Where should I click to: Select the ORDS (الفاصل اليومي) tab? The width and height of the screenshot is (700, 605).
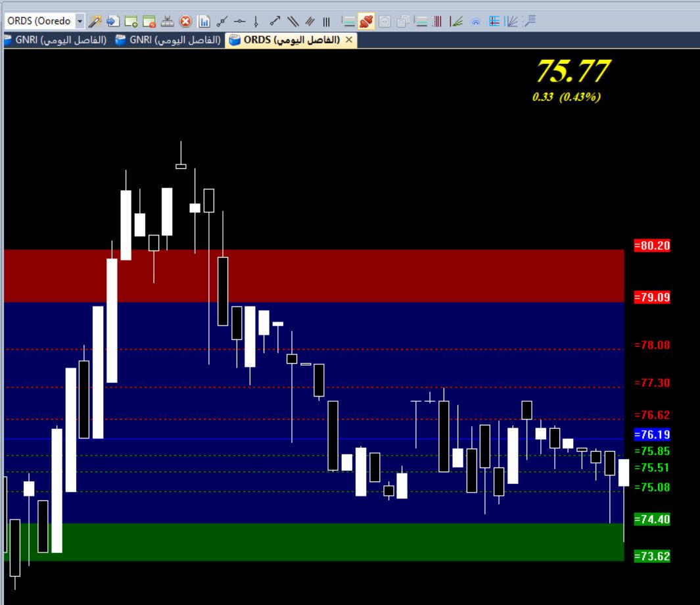pos(292,40)
